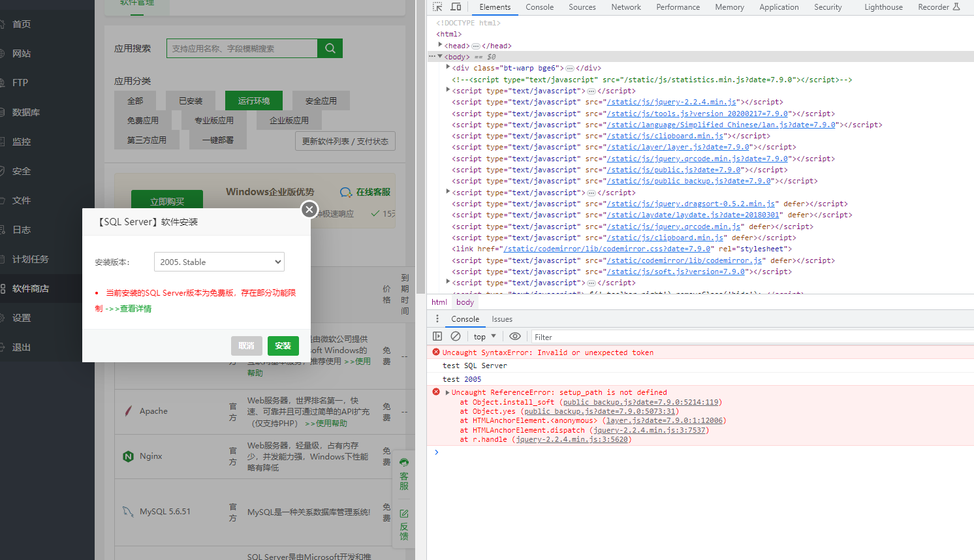Viewport: 974px width, 560px height.
Task: Select the 第三方应用 category
Action: coord(147,140)
